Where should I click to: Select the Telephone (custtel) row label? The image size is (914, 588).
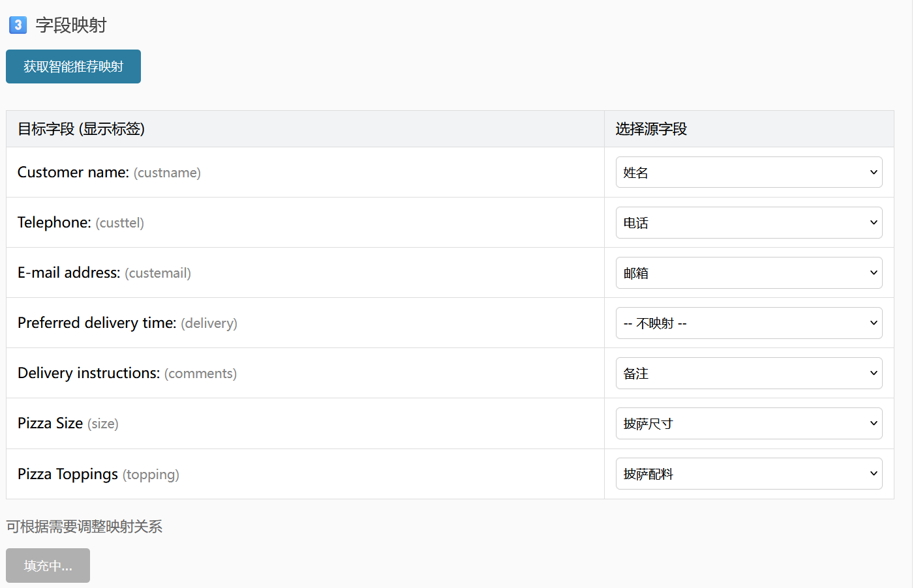[80, 222]
